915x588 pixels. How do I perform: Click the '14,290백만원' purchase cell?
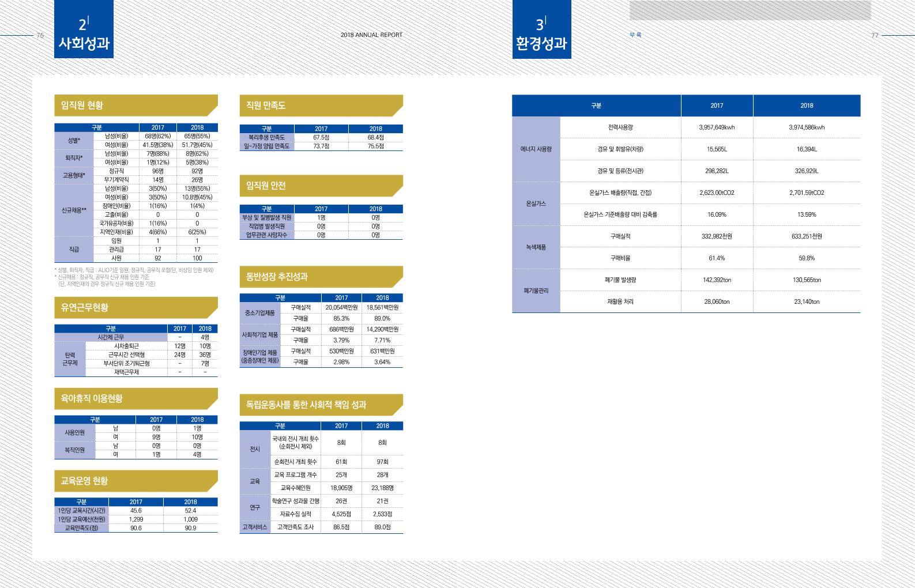click(382, 329)
